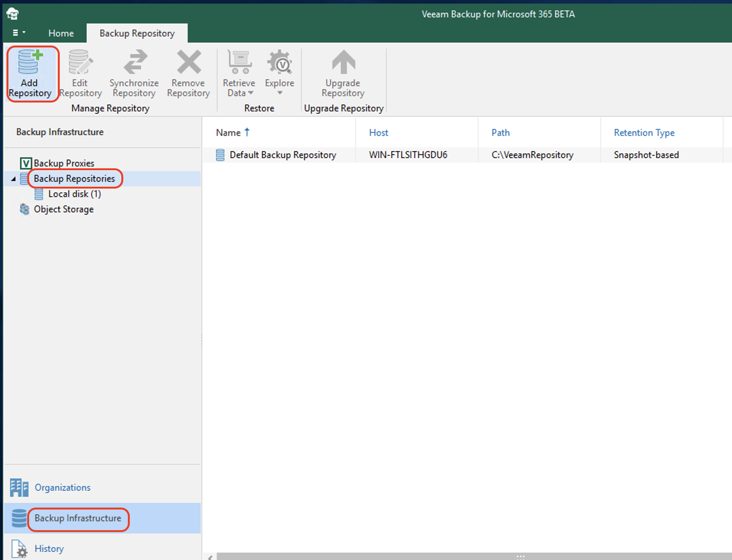Click the Retrieve Data cart icon
The image size is (732, 560).
pyautogui.click(x=240, y=62)
